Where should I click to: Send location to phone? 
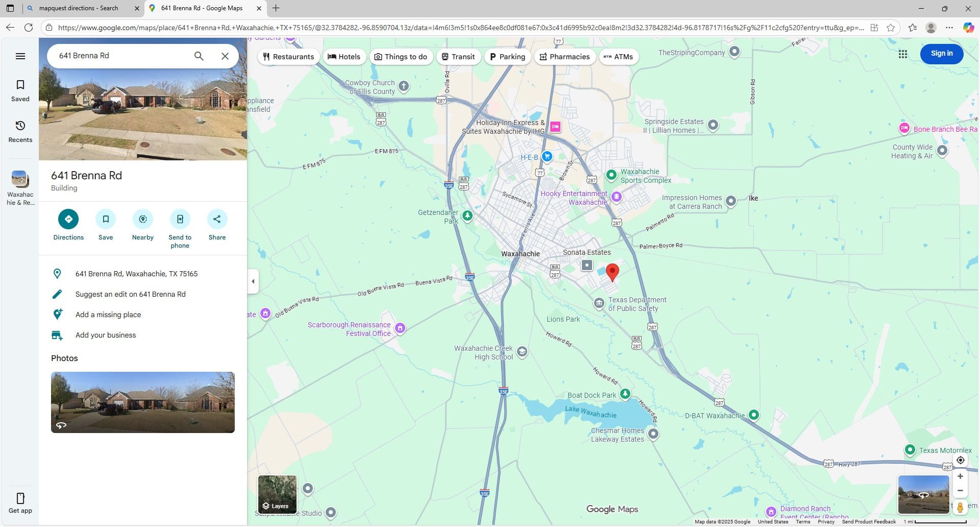180,219
